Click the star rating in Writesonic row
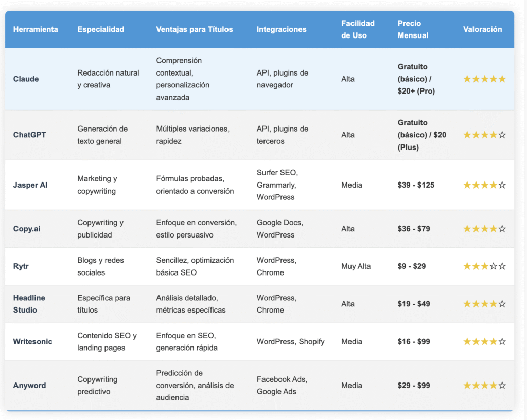The height and width of the screenshot is (420, 527). pos(484,342)
